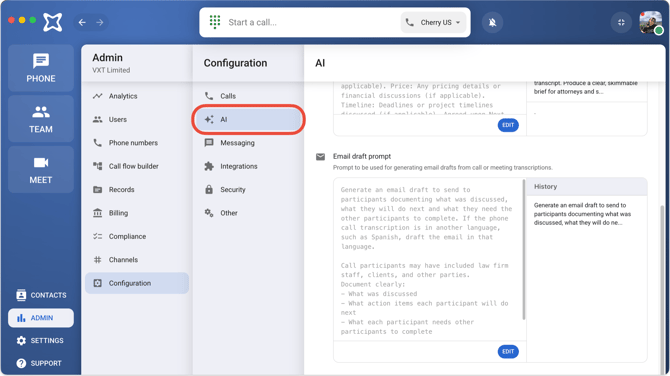The width and height of the screenshot is (670, 376).
Task: Click the Users people icon
Action: (x=97, y=120)
